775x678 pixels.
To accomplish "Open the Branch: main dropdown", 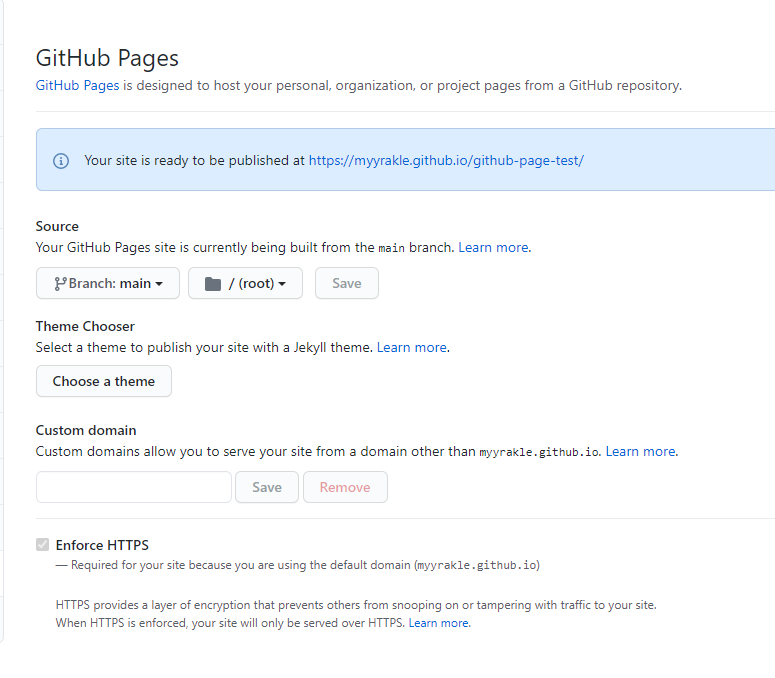I will (x=108, y=283).
